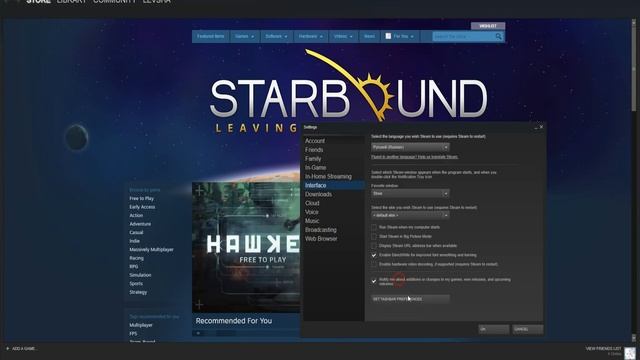Open the Featured Items store tab
Screen dimensions: 640x360
point(211,36)
